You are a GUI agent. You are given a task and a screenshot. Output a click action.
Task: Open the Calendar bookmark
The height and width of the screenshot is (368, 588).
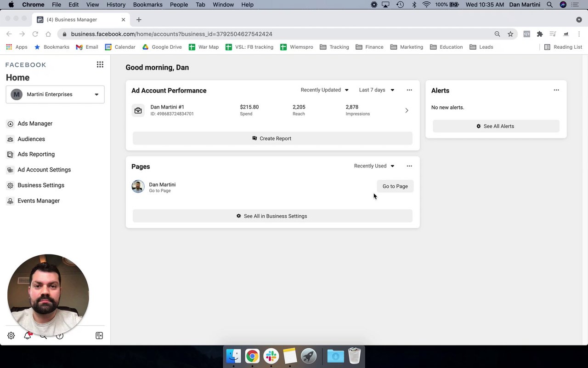coord(120,47)
